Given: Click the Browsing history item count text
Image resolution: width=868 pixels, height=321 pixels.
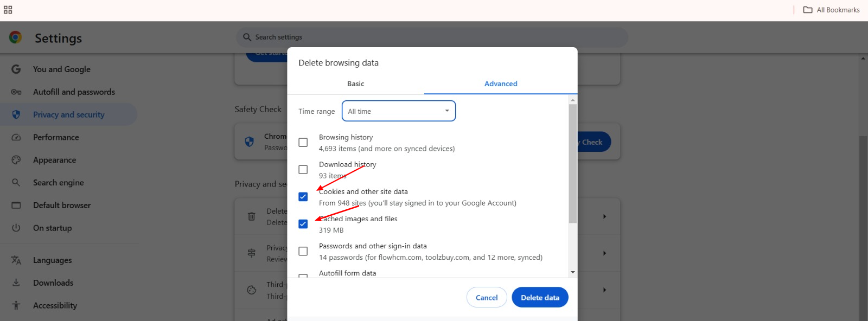Looking at the screenshot, I should (387, 149).
